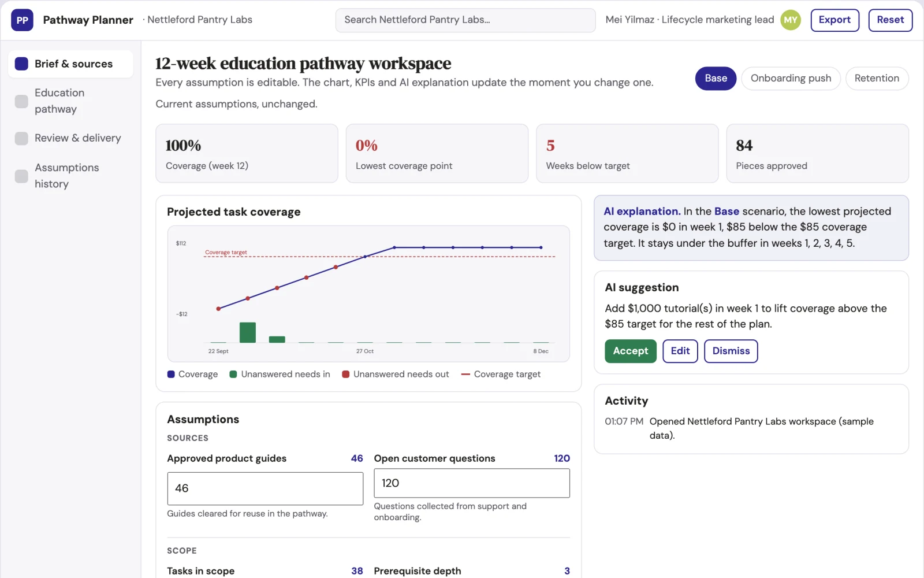Click the Education pathway sidebar icon
This screenshot has height=578, width=924.
click(x=21, y=101)
